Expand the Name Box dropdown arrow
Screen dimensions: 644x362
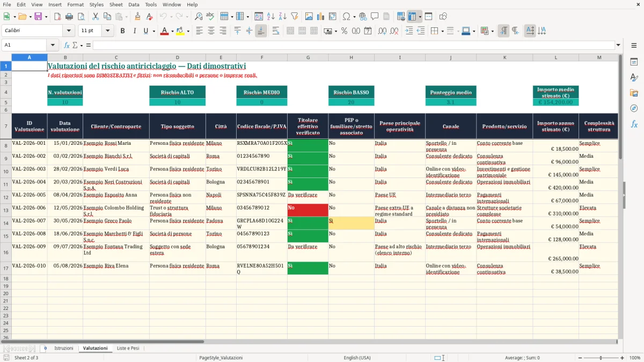pyautogui.click(x=53, y=45)
